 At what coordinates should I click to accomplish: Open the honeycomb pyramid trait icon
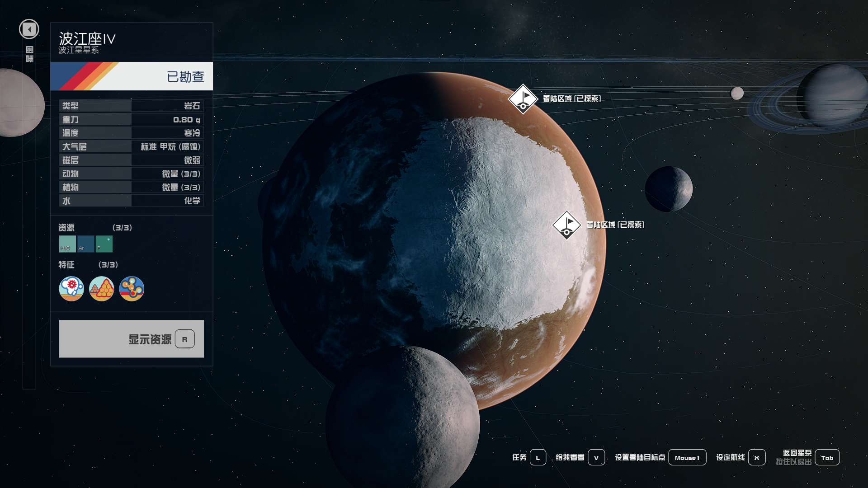tap(102, 289)
